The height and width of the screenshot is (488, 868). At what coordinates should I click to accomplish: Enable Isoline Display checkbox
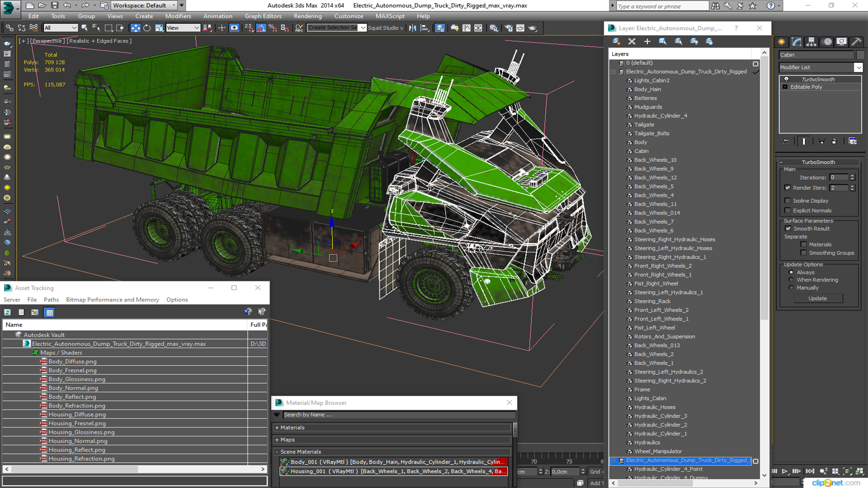pos(788,201)
